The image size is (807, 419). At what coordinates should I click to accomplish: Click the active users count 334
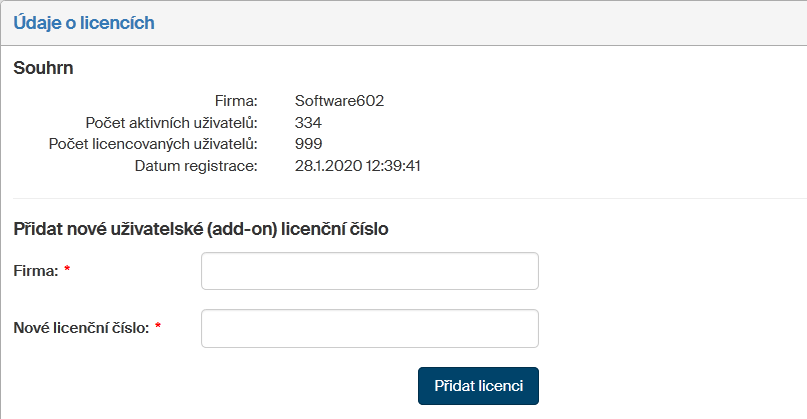[x=308, y=122]
